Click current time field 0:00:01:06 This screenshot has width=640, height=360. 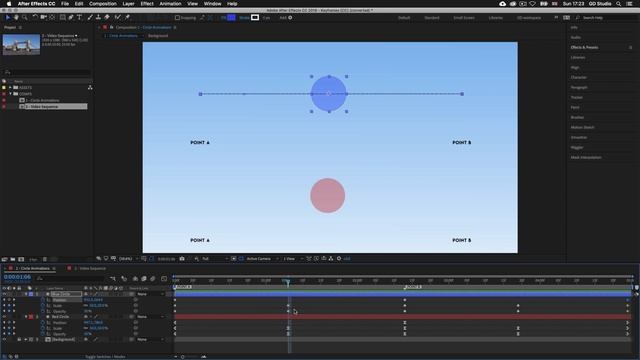coord(17,277)
